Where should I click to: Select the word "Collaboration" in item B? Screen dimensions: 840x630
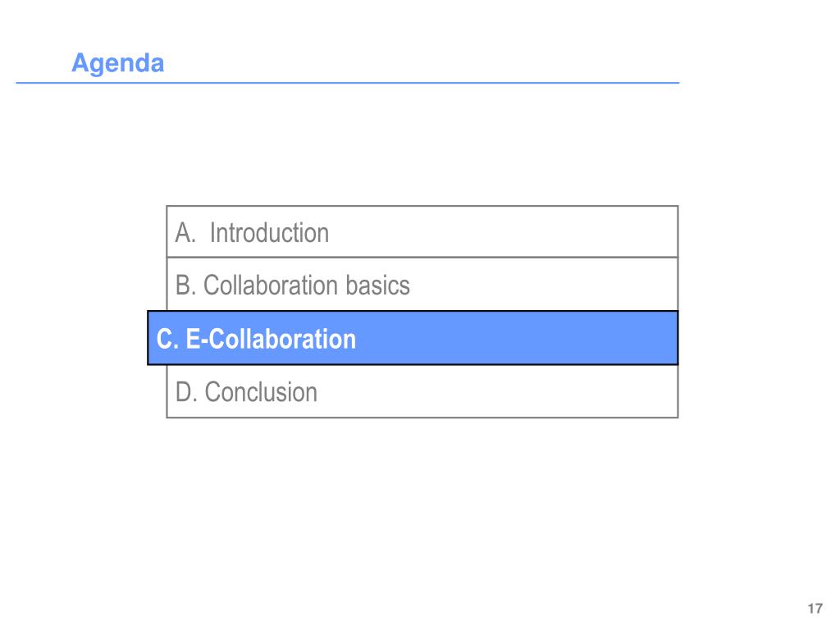pyautogui.click(x=272, y=285)
